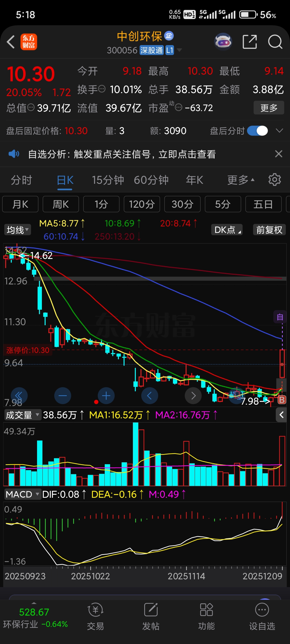Switch to 年K tab

(x=194, y=180)
